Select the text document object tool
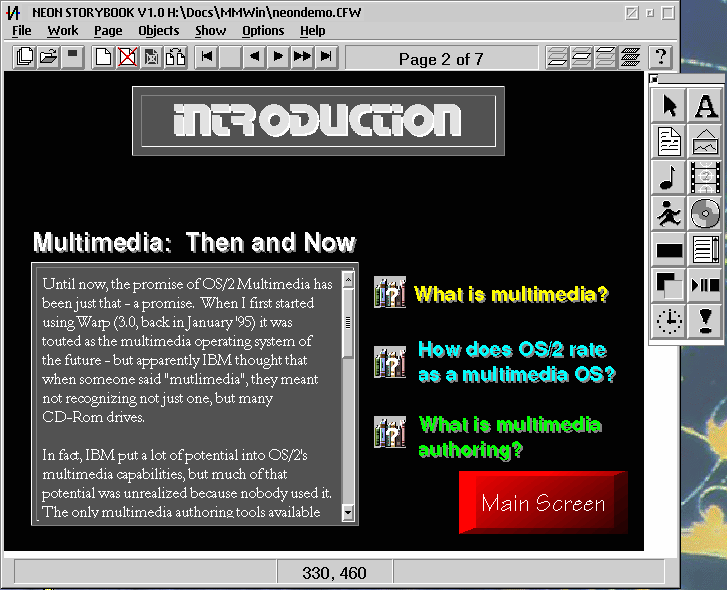The width and height of the screenshot is (727, 590). point(668,141)
